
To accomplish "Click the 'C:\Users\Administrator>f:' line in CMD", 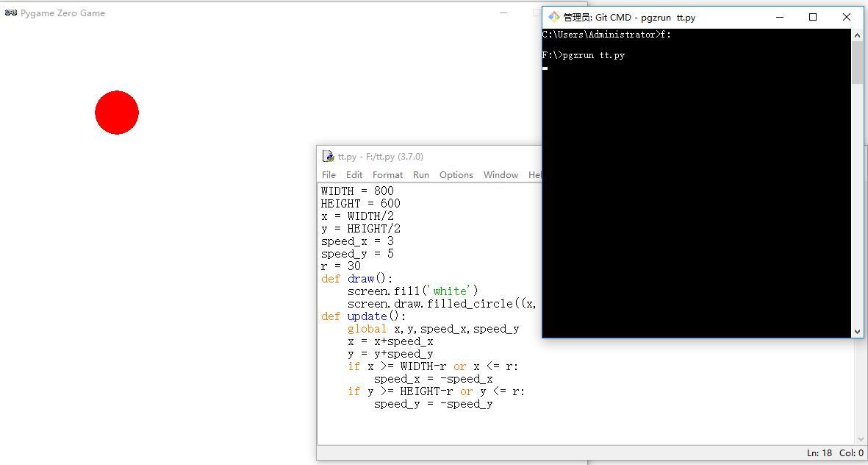I will [x=606, y=35].
